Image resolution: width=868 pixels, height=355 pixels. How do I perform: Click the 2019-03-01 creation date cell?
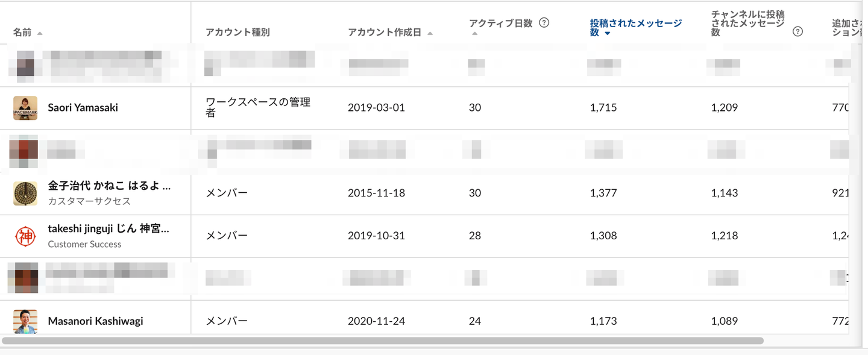(376, 108)
